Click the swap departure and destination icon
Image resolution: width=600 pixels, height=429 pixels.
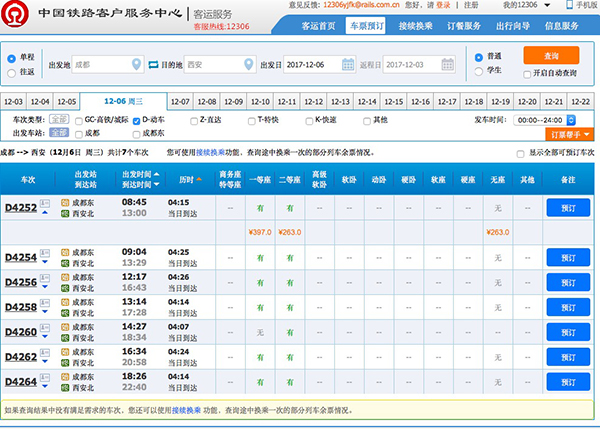coord(153,65)
